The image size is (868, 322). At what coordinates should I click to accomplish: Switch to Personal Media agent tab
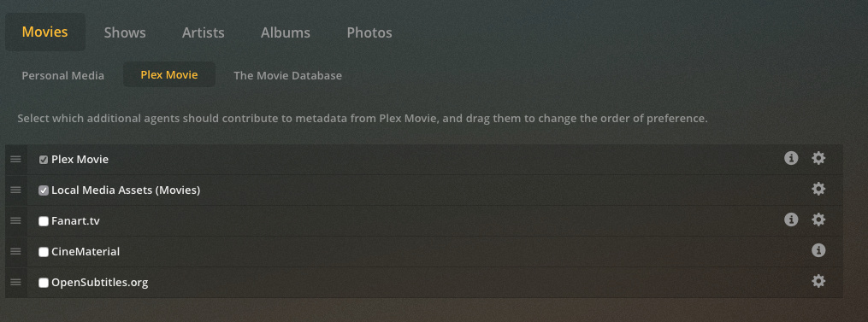click(63, 75)
